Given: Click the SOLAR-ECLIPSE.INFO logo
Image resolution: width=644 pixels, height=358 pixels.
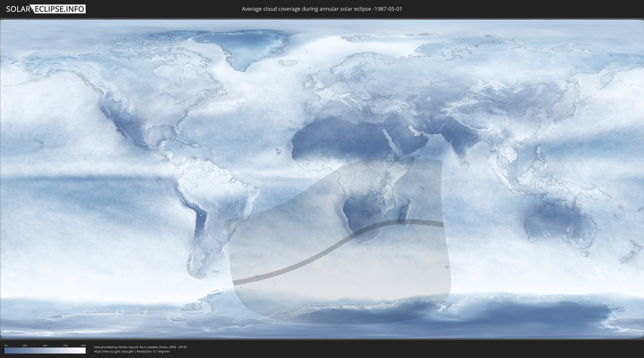Looking at the screenshot, I should tap(46, 9).
